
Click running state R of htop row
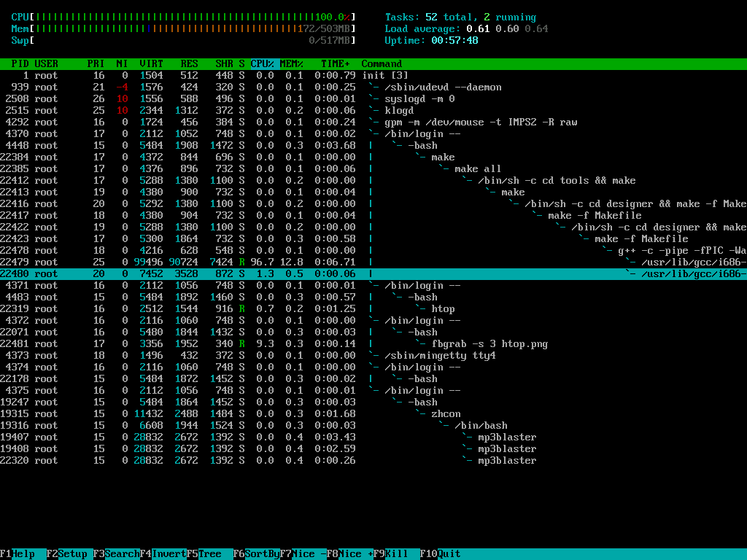[242, 308]
